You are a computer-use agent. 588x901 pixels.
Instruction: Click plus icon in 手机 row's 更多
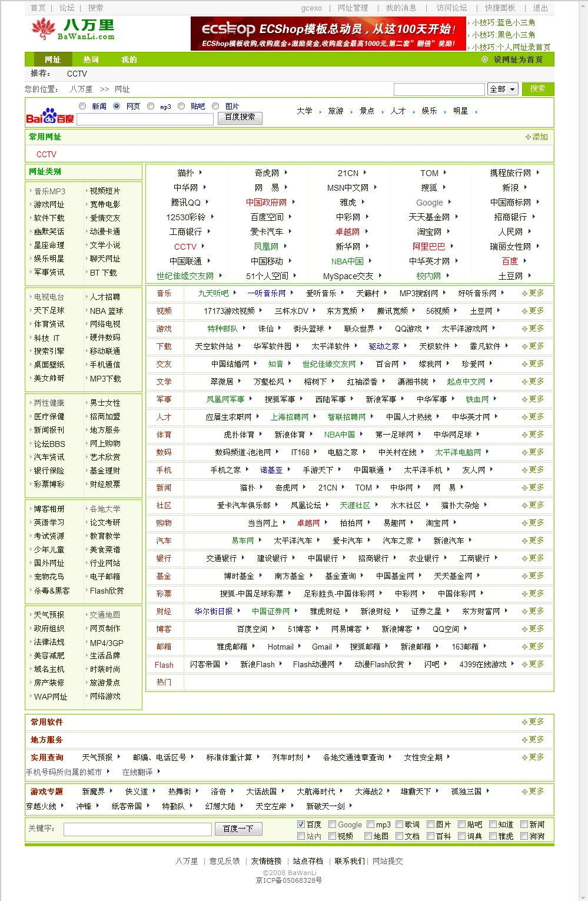pos(524,470)
